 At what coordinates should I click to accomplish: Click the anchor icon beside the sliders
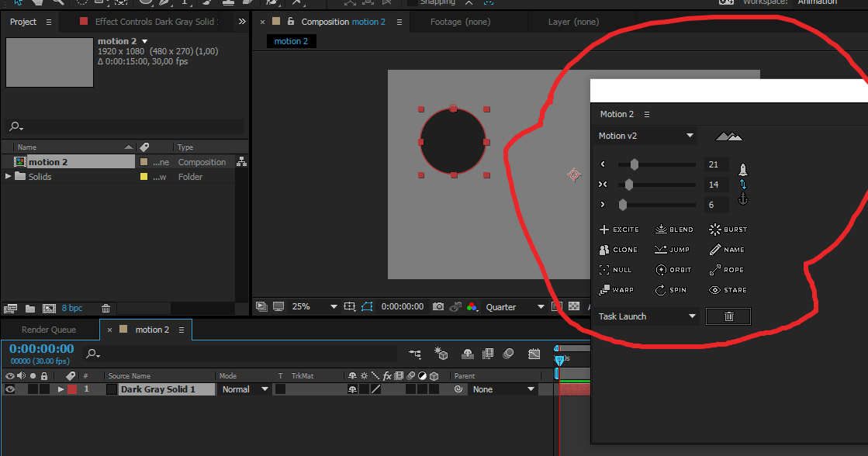coord(743,198)
